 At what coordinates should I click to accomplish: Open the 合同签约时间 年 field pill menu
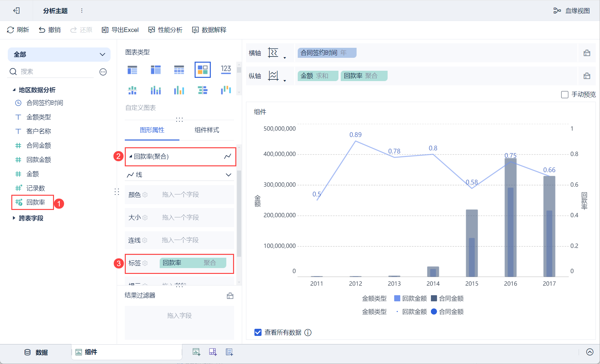[327, 53]
